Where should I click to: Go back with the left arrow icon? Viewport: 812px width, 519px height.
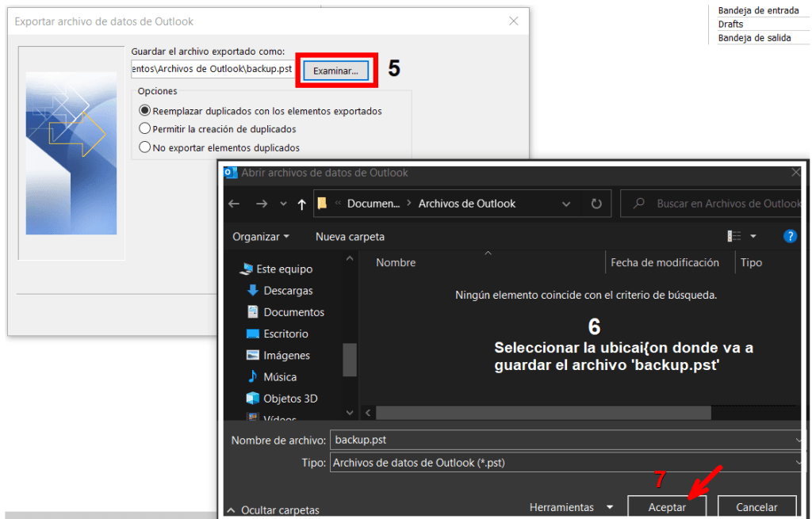[x=234, y=204]
